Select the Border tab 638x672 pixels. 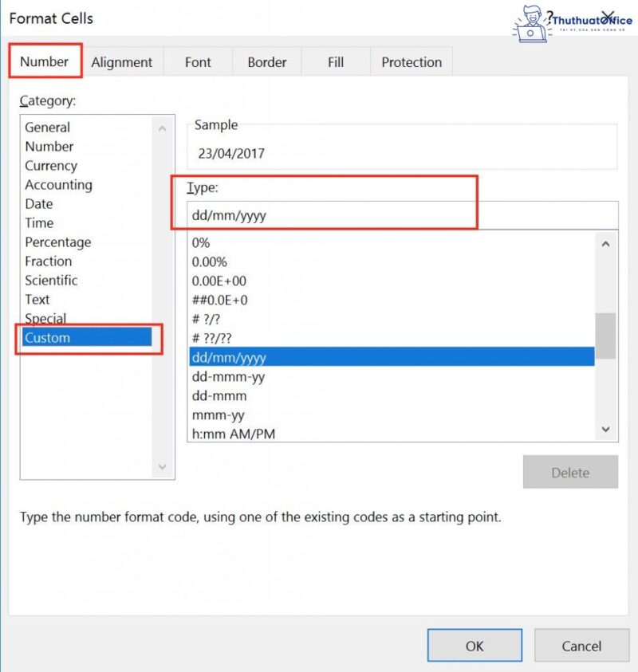pyautogui.click(x=266, y=61)
